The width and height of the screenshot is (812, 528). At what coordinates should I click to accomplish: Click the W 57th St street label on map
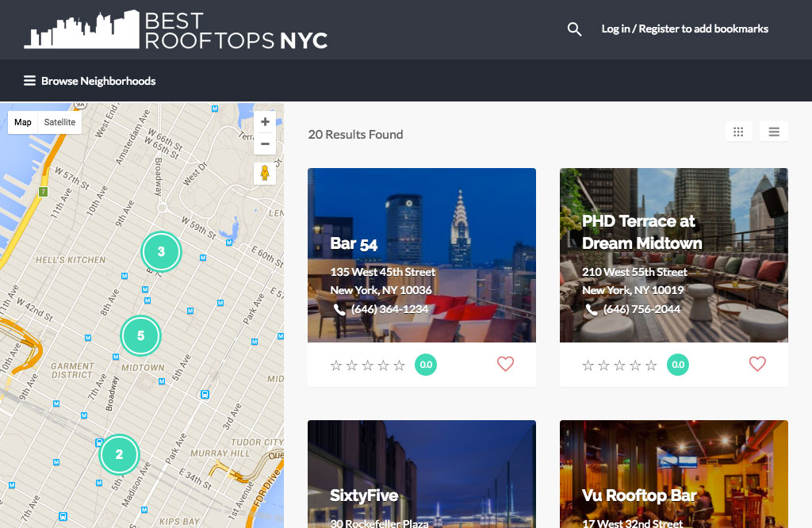(72, 178)
